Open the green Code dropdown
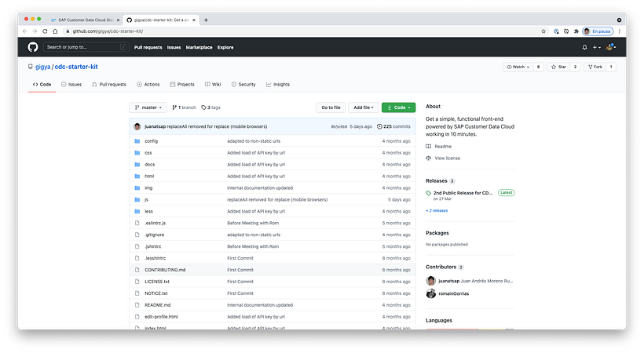This screenshot has width=644, height=353. pyautogui.click(x=398, y=107)
